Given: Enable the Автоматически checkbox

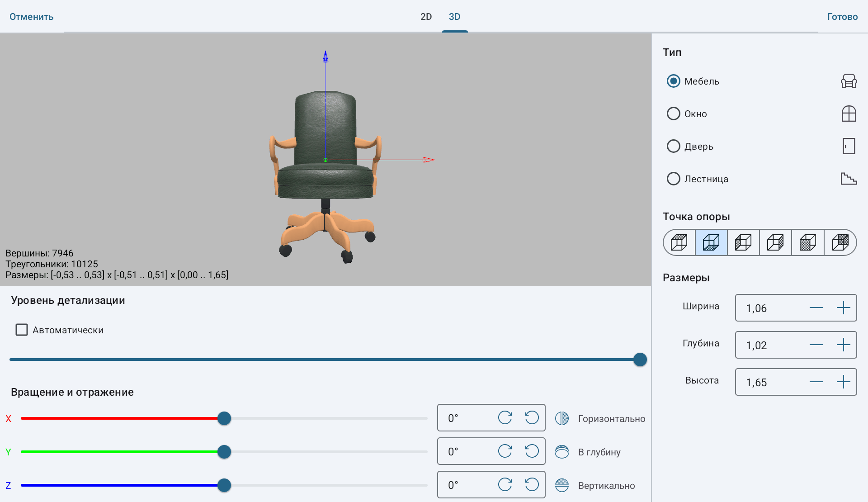Looking at the screenshot, I should [x=22, y=330].
